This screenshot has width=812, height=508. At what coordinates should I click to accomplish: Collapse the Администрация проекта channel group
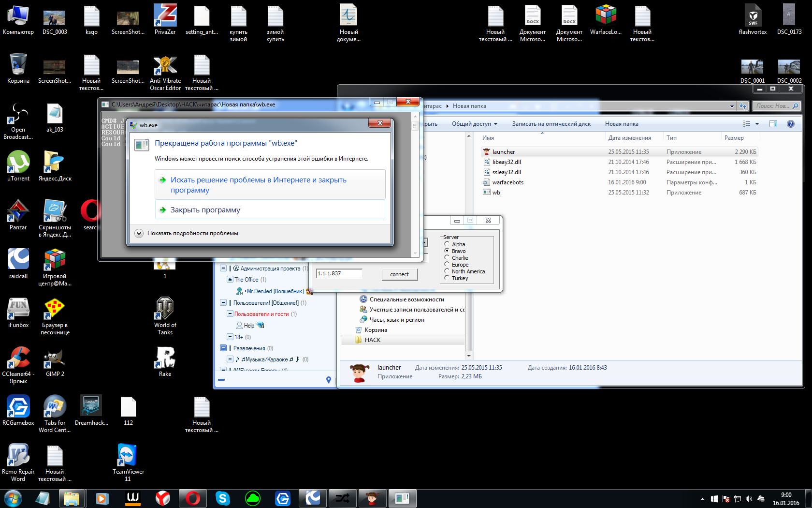coord(223,268)
